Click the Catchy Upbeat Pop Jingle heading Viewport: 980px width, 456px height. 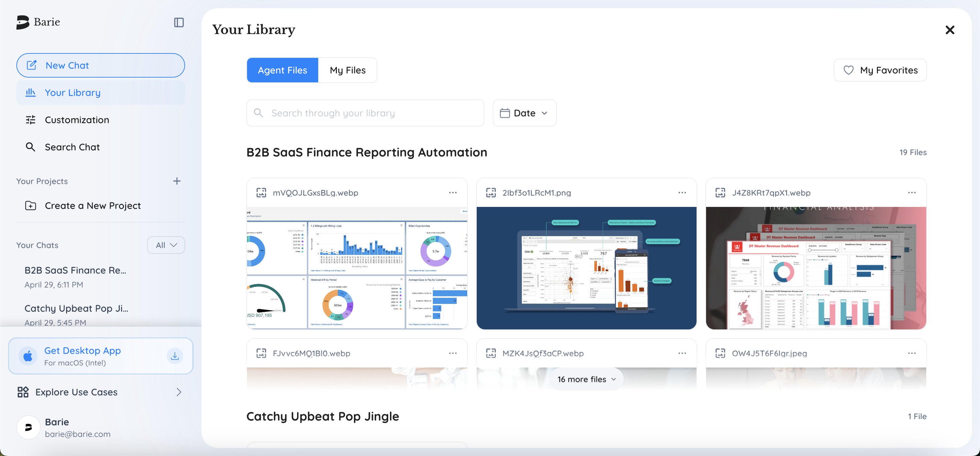[x=323, y=416]
